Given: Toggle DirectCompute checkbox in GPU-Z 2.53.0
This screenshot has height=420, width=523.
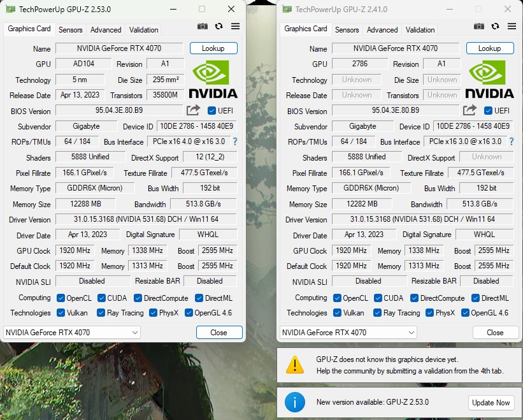Looking at the screenshot, I should [138, 298].
